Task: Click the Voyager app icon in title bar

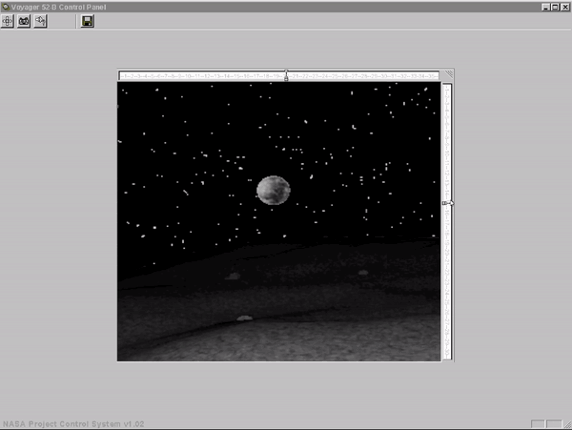Action: tap(5, 7)
